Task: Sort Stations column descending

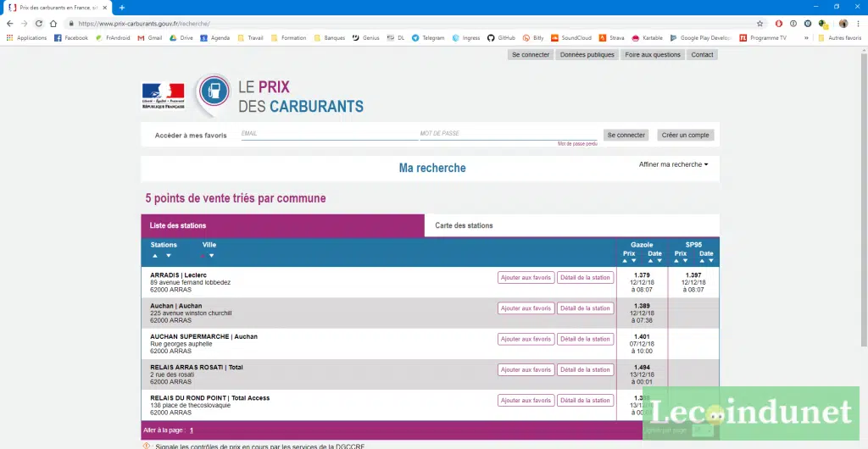Action: (169, 256)
